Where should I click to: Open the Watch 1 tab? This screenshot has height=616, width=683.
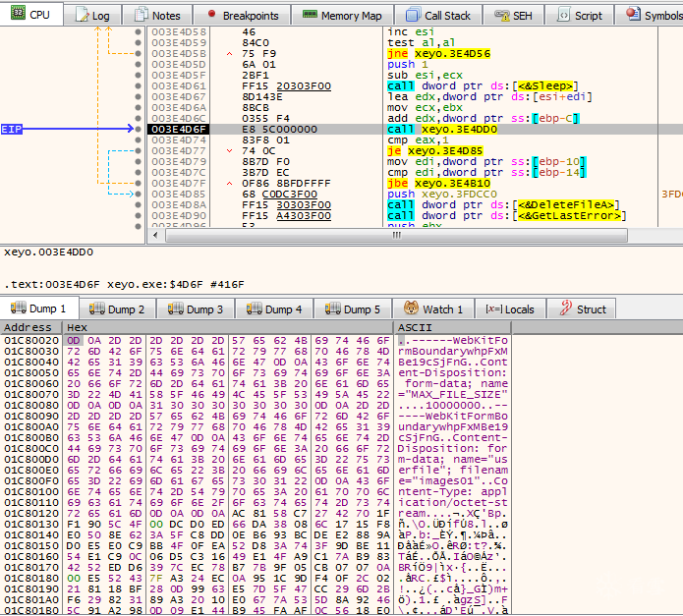pos(433,309)
